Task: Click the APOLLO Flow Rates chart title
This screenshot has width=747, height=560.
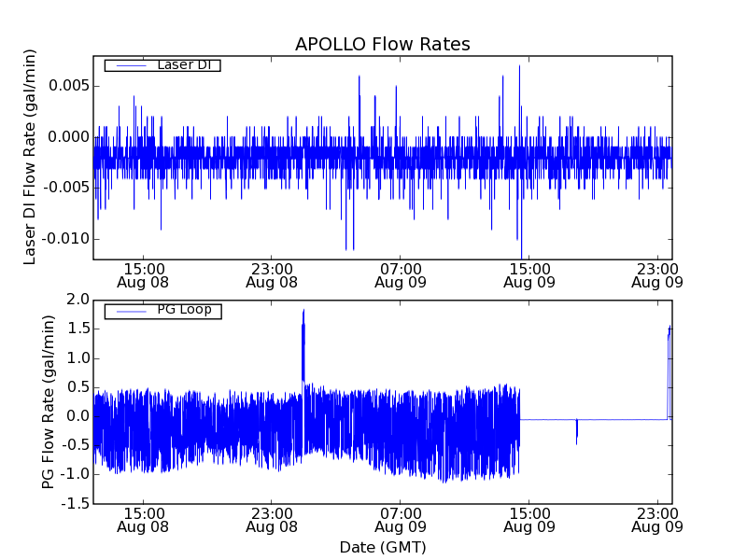Action: [383, 44]
